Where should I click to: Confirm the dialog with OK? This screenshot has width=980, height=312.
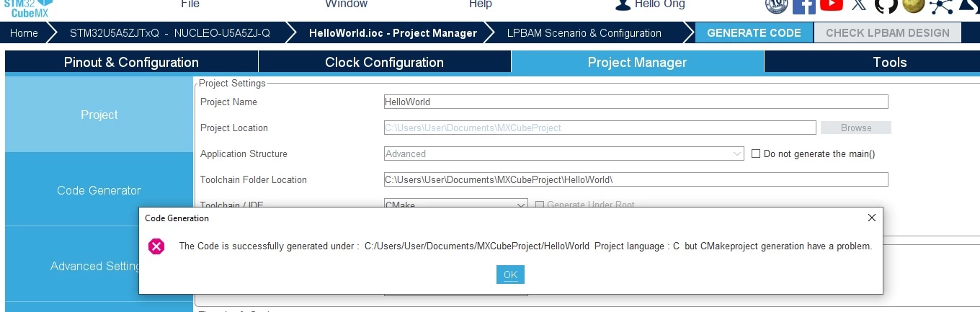(510, 275)
